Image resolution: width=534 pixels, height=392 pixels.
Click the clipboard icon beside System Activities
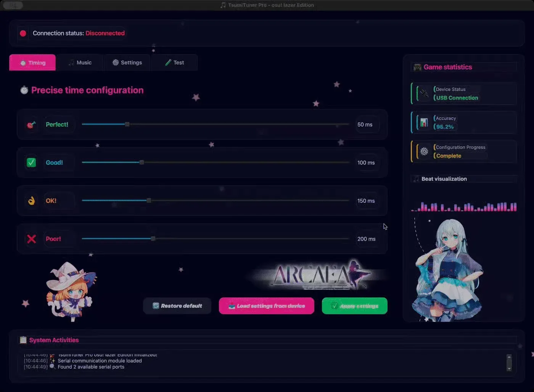(x=23, y=340)
